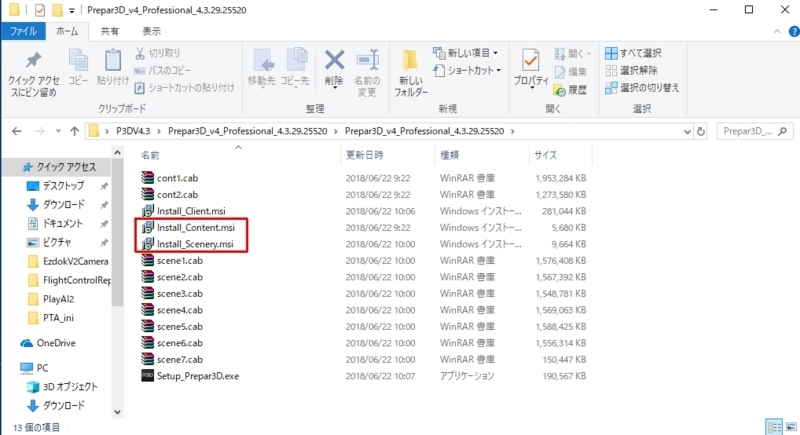Click Cut (切り取り) scissors icon
800x435 pixels.
(140, 53)
